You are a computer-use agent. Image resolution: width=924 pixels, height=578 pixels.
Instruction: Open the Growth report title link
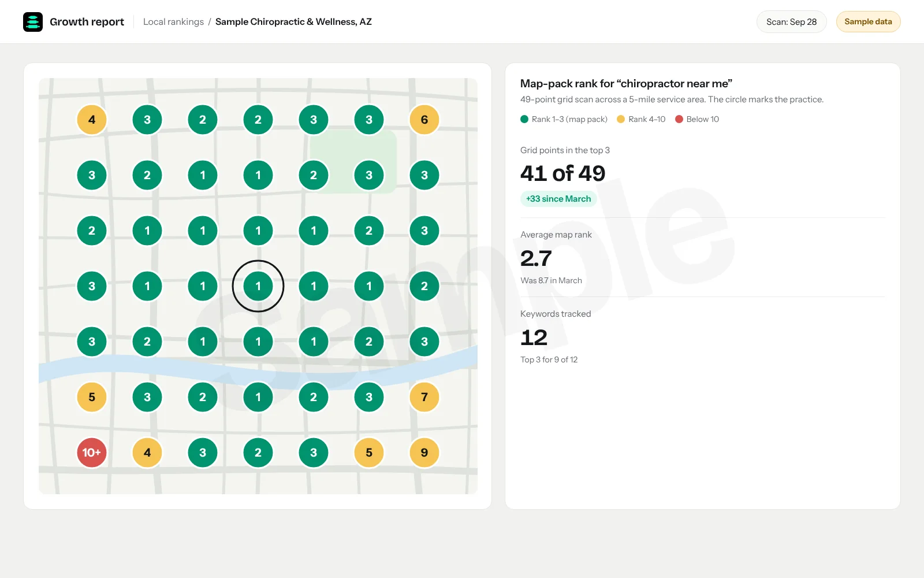(87, 22)
